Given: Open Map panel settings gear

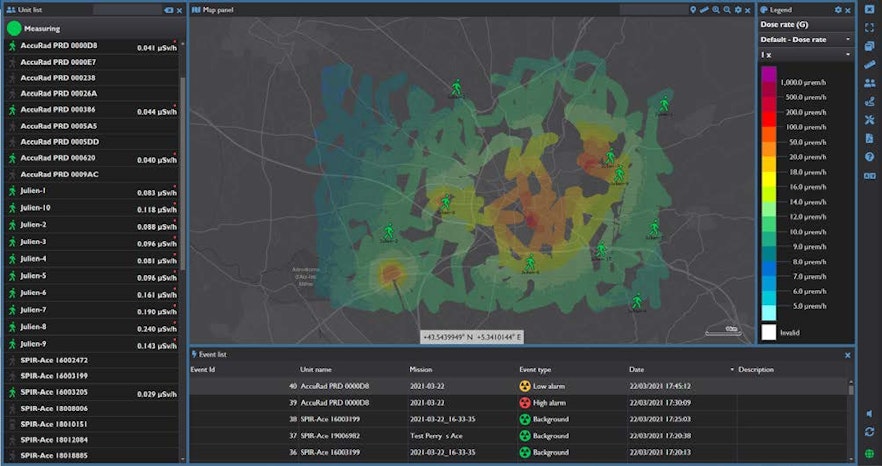Looking at the screenshot, I should (x=738, y=9).
